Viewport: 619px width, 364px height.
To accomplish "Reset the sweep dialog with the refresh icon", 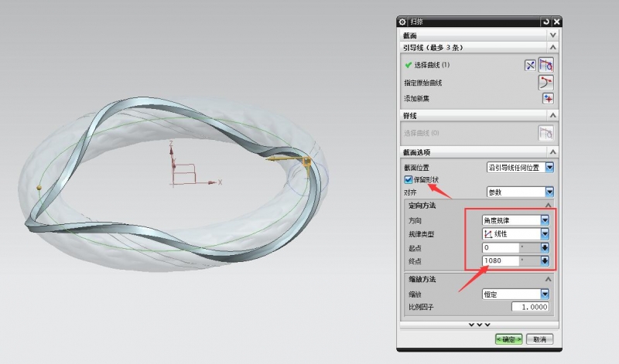I will 546,22.
